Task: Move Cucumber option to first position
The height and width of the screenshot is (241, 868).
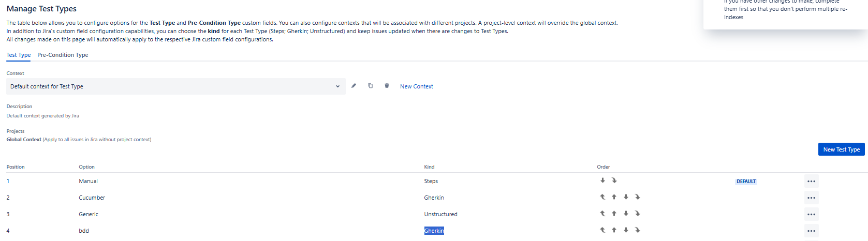Action: (x=602, y=197)
